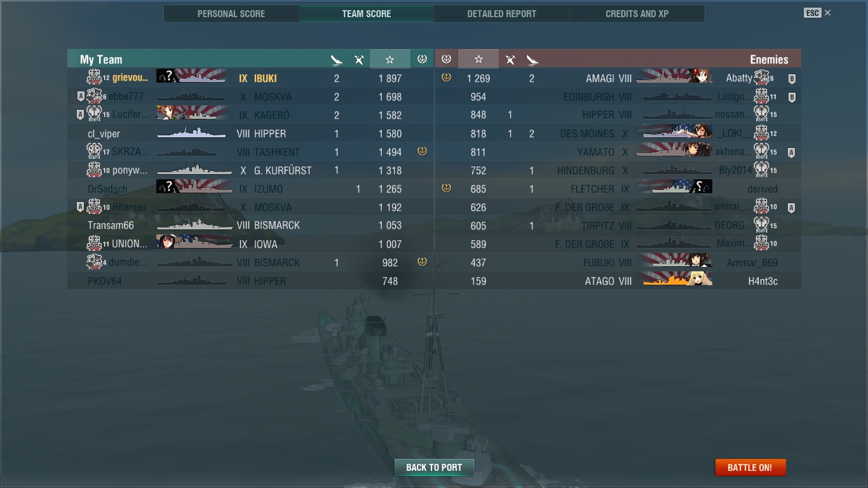Sort Enemies by ships destroyed icon

pyautogui.click(x=532, y=60)
